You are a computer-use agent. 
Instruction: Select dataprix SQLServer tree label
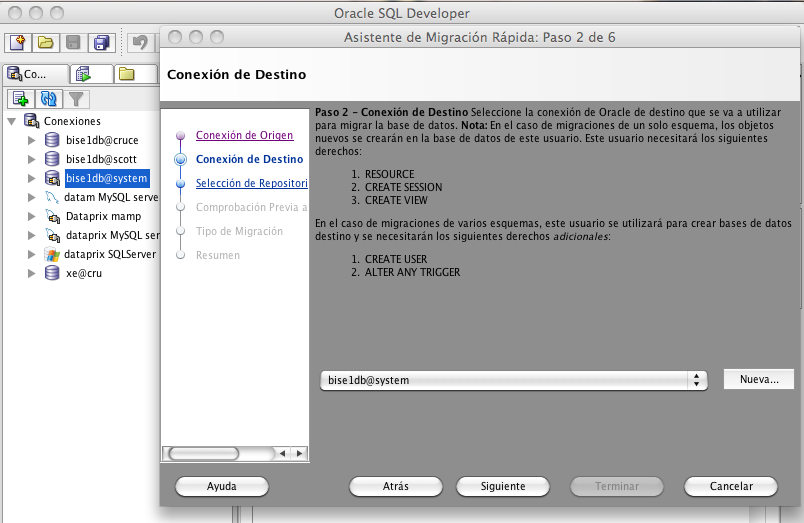click(x=110, y=254)
